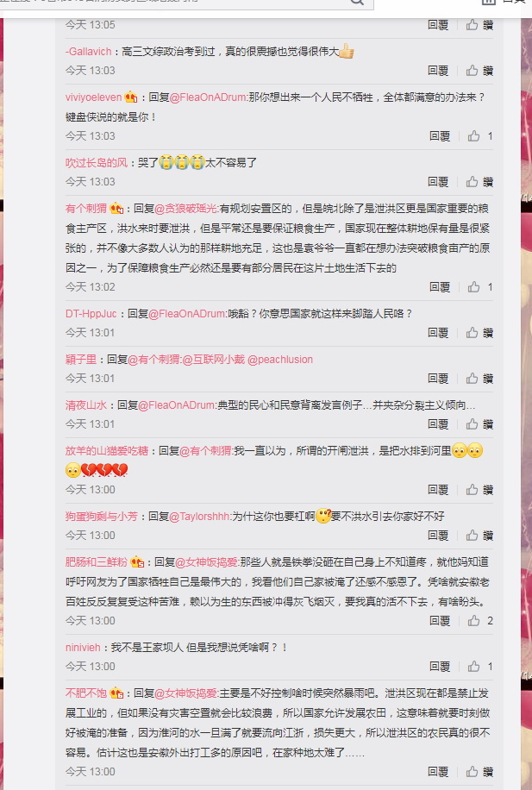Screen dimensions: 532x790
Task: Thumbs-up DT-HppJuc's comment
Action: [x=479, y=333]
